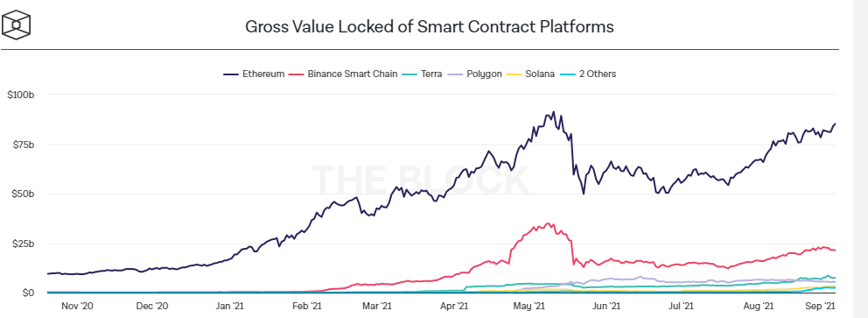
Task: Click the Ethereum line peak near May
Action: 553,112
